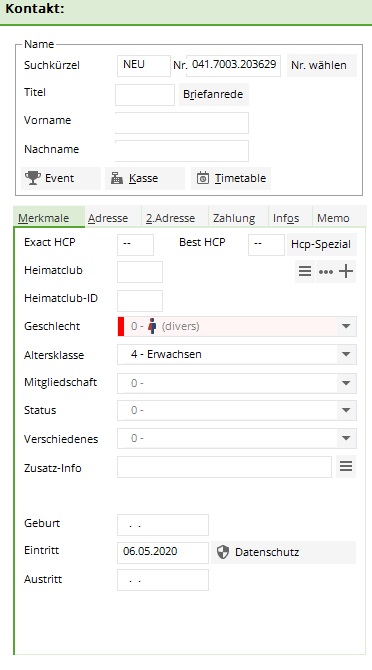Click the Heimatclub plus icon

[346, 271]
